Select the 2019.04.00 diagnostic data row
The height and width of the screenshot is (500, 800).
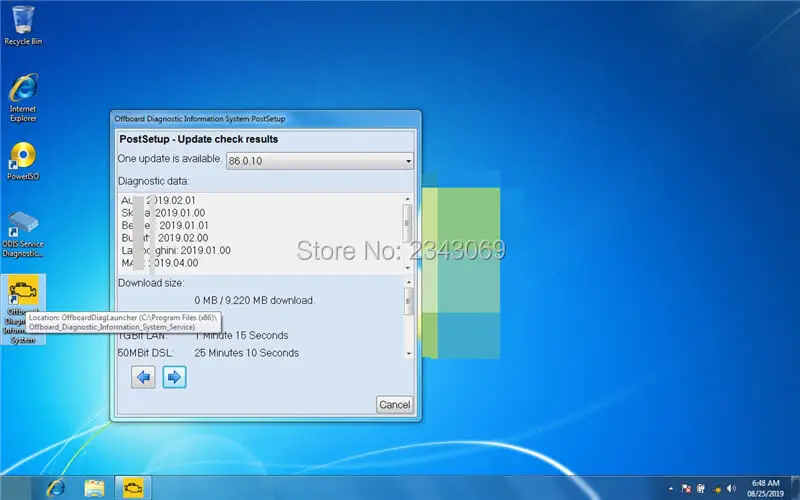click(160, 263)
